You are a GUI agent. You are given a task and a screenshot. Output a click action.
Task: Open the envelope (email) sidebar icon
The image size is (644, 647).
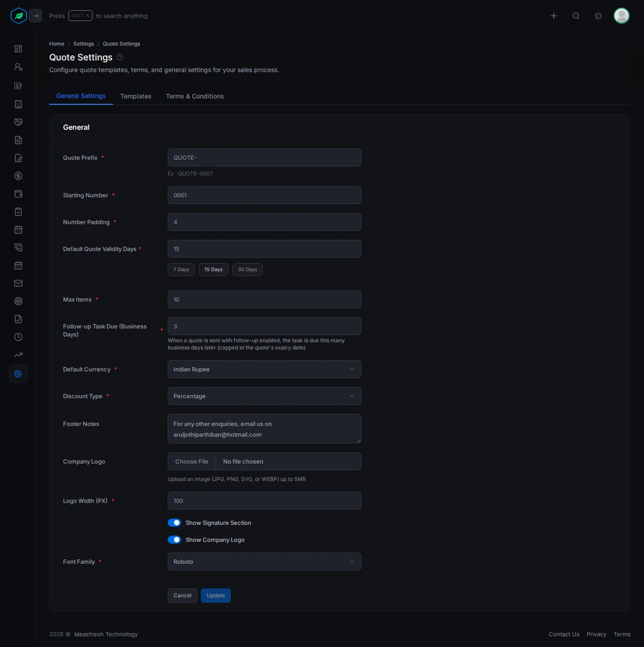pos(18,283)
